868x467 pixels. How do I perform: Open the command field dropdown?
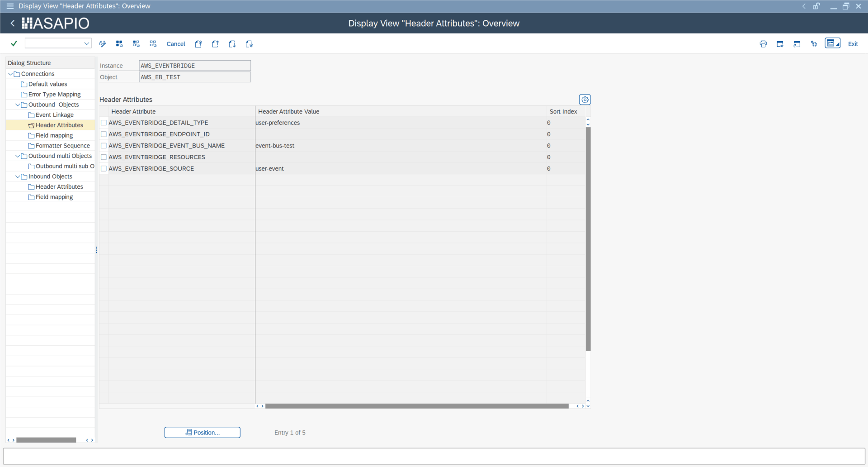tap(86, 43)
